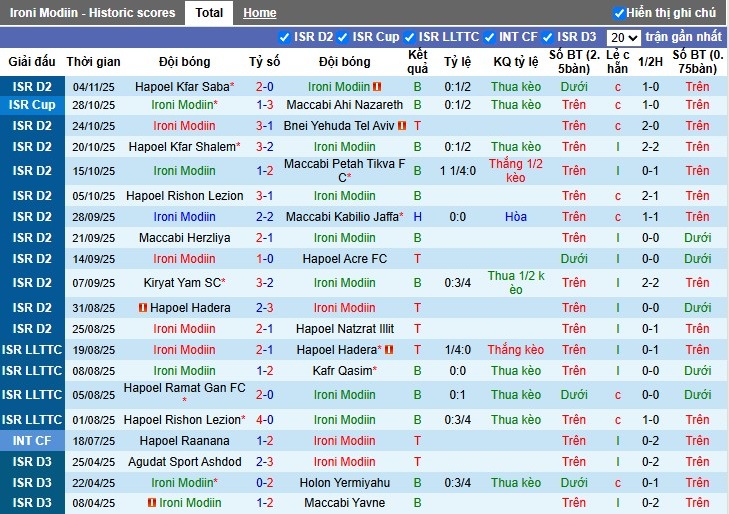Switch to the Home tab
729x514 pixels.
point(259,13)
